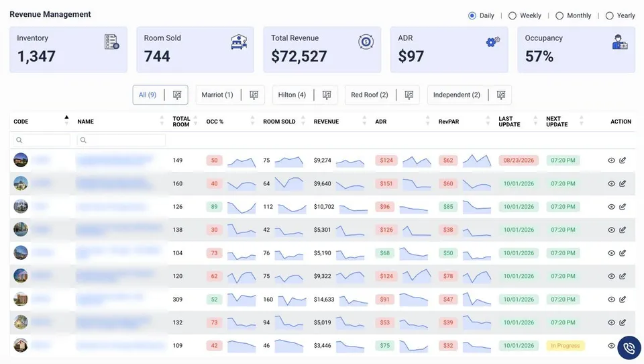
Task: Edit the row with revenue $9,274
Action: coord(623,161)
